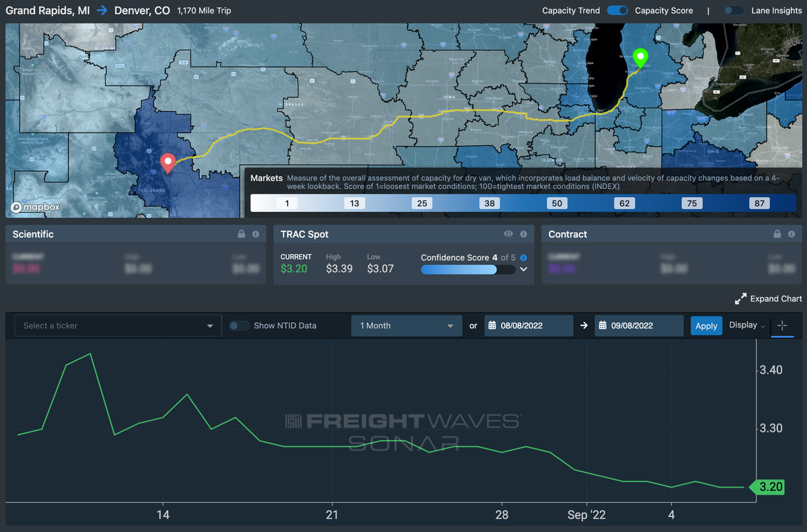
Task: Click the 3.40 y-axis label
Action: point(771,370)
